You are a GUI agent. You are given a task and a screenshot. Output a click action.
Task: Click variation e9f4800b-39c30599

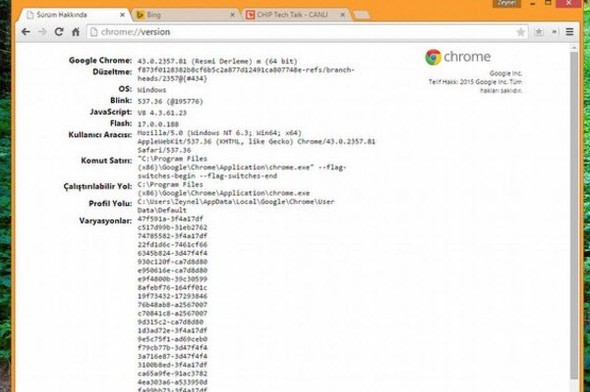172,279
